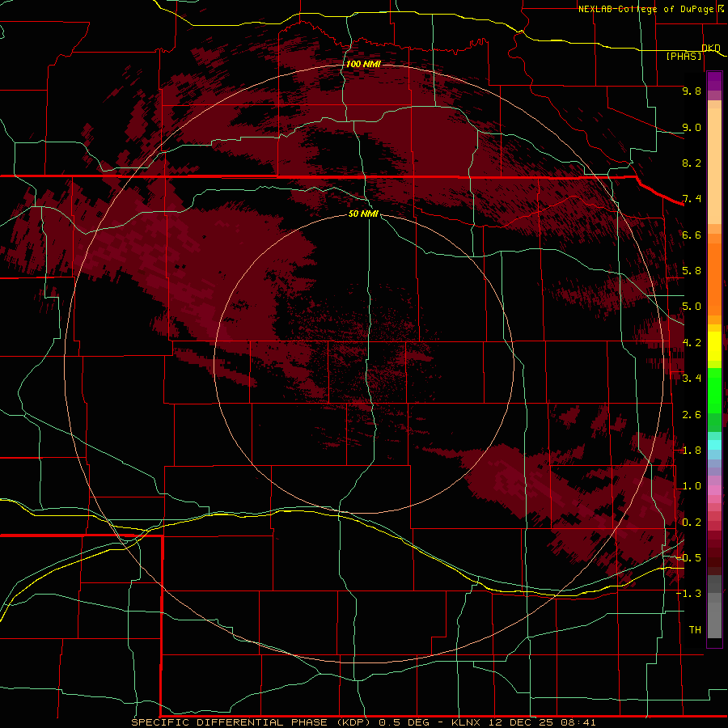Screen dimensions: 728x728
Task: Click the 4.2 value on color scale
Action: click(692, 343)
